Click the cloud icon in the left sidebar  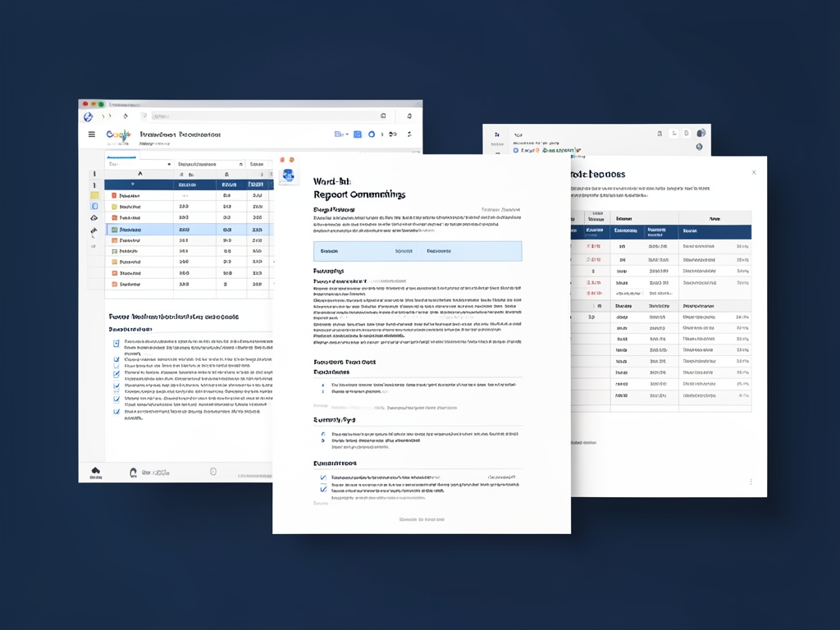coord(94,218)
